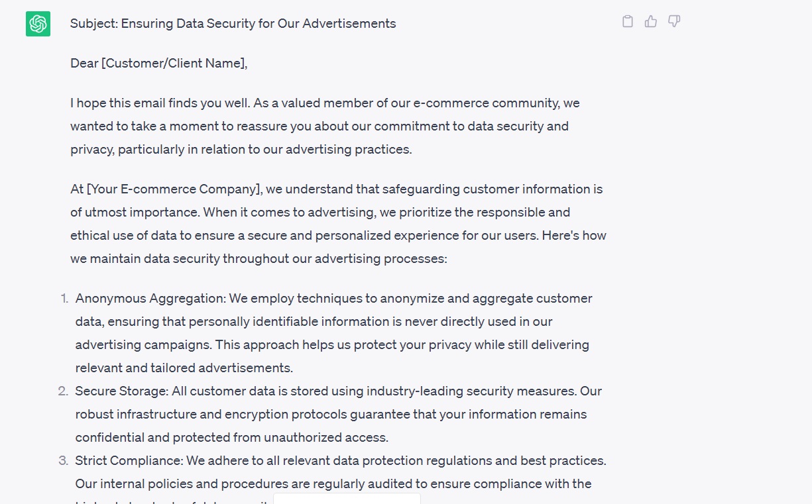812x504 pixels.
Task: Click the thumbs up feedback icon
Action: [x=651, y=21]
